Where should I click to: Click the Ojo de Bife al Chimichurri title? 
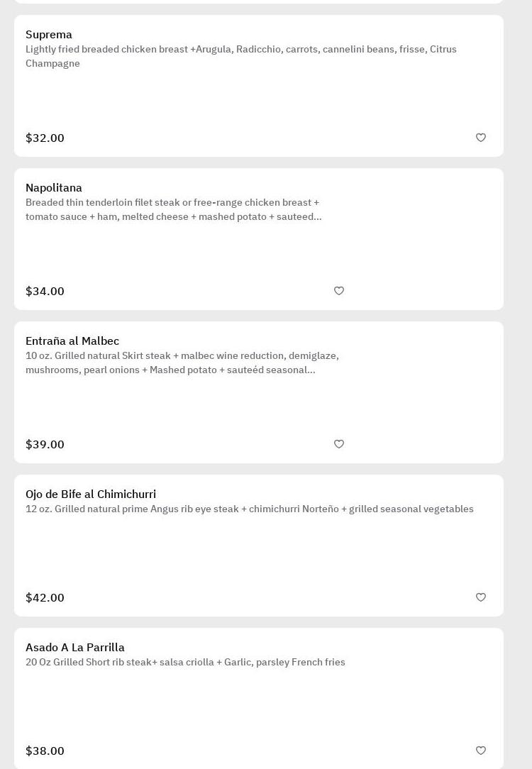click(91, 494)
